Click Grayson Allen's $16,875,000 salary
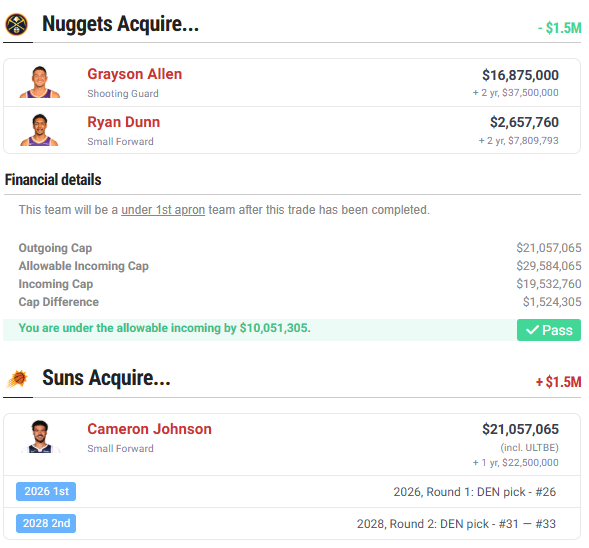 point(520,75)
